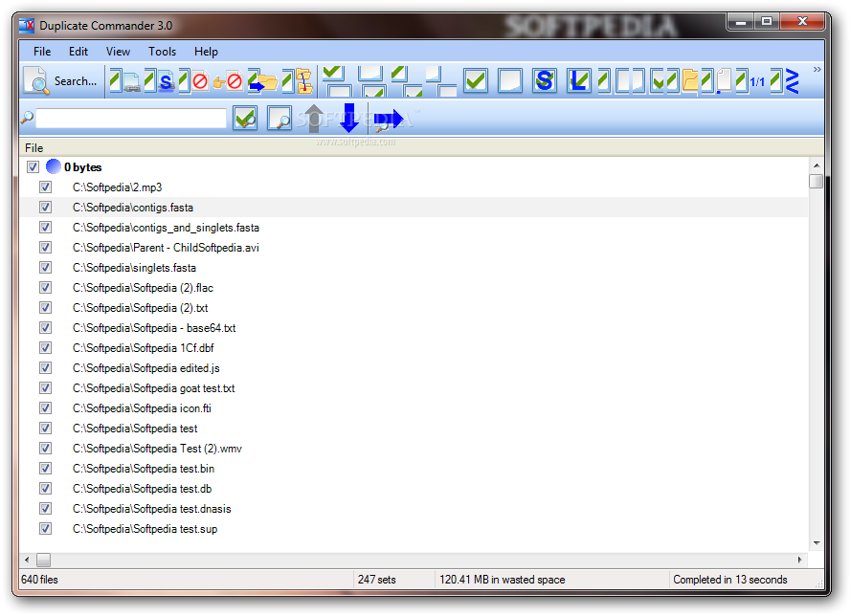The height and width of the screenshot is (616, 851).
Task: Click the blue arrow to folder icon
Action: point(262,81)
